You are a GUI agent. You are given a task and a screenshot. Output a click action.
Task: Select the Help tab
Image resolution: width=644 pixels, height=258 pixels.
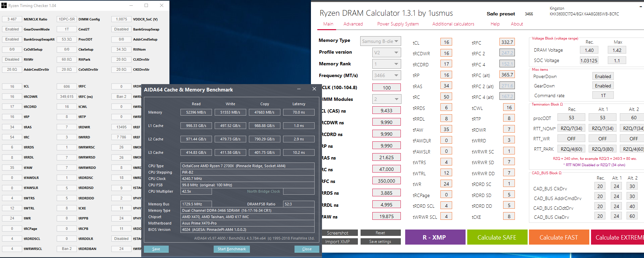point(495,24)
